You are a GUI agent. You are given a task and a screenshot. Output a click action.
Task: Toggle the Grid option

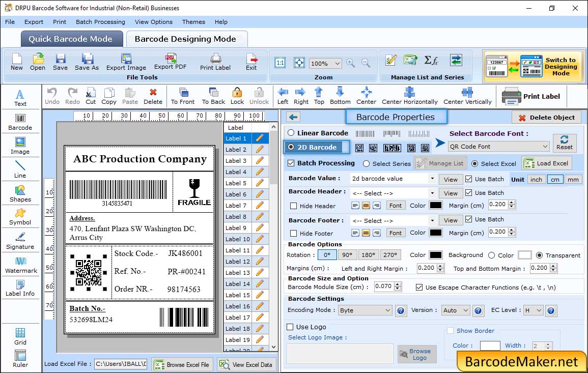20,337
